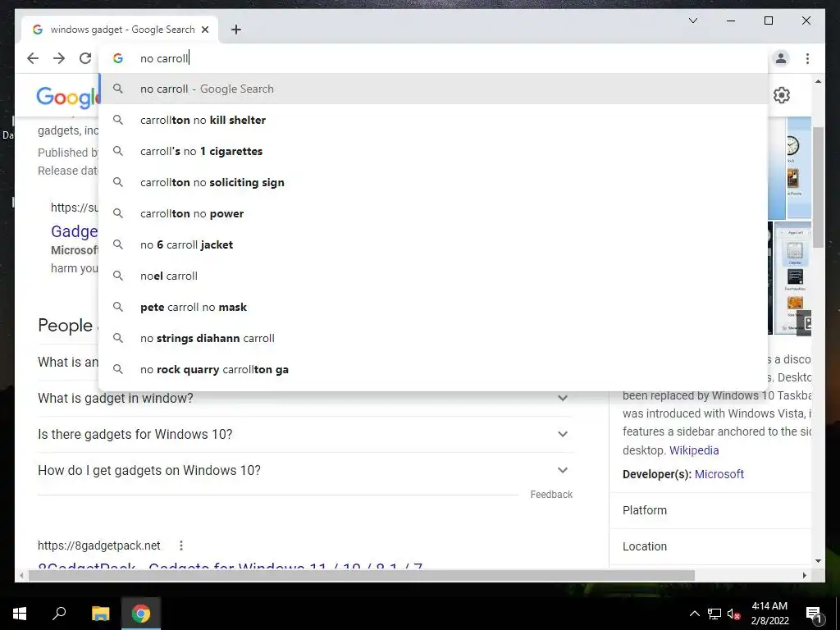Viewport: 840px width, 630px height.
Task: Open the gadget clock thumbnail image
Action: coord(798,168)
